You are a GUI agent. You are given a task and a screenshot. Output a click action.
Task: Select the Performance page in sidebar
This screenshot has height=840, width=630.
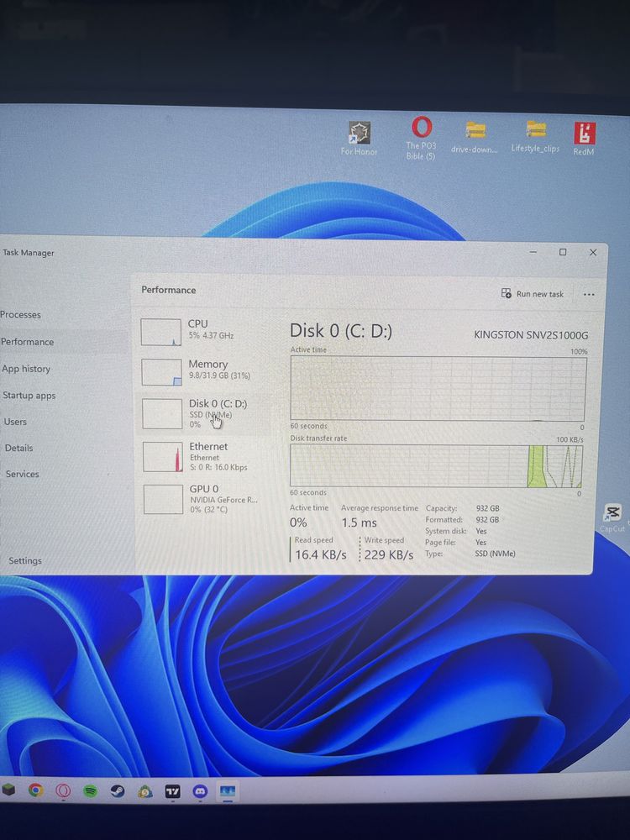tap(28, 342)
